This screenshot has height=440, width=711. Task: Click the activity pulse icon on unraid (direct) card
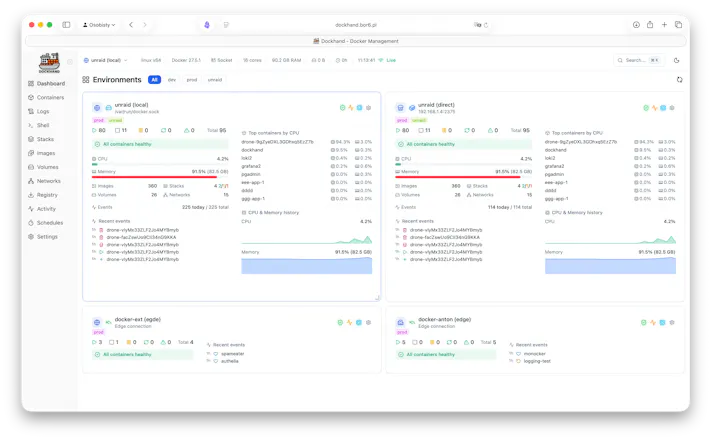654,108
